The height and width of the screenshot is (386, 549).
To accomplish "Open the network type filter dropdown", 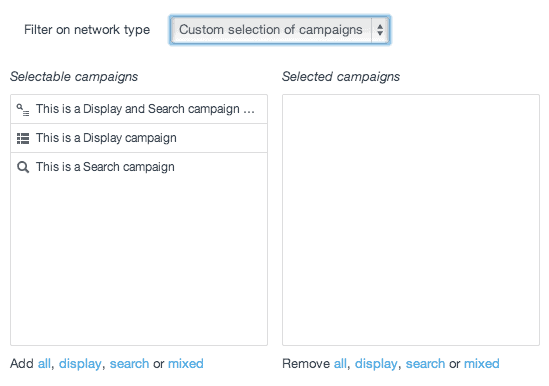I will point(279,30).
